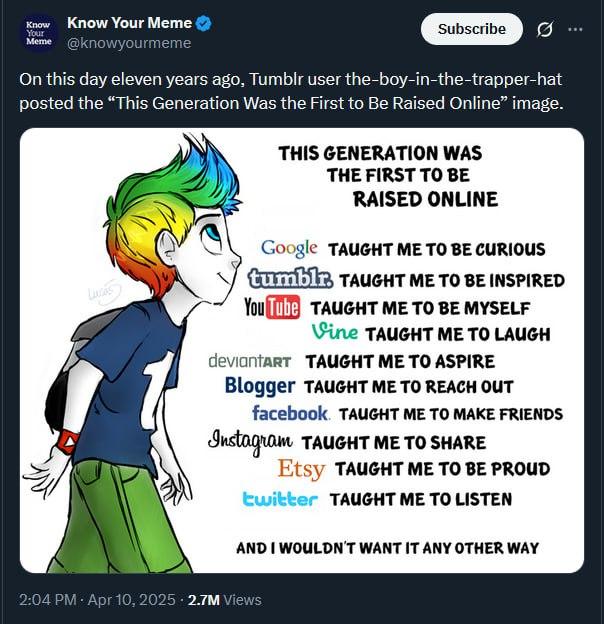Click the green Vine logo

coord(334,332)
